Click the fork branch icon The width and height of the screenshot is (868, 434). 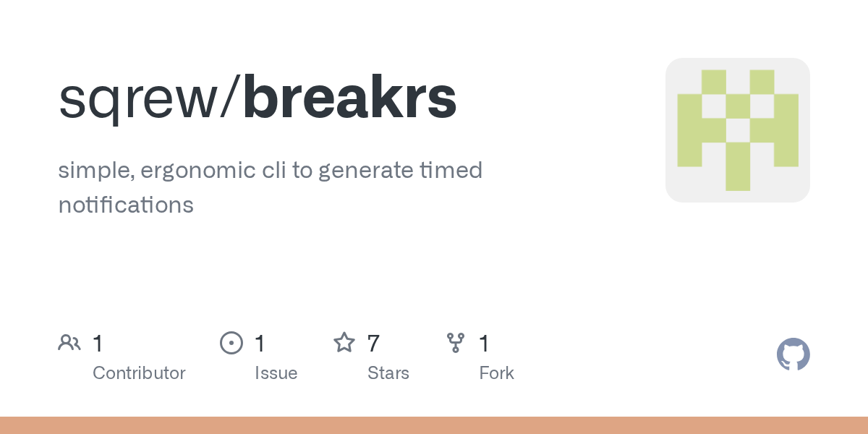[x=456, y=343]
